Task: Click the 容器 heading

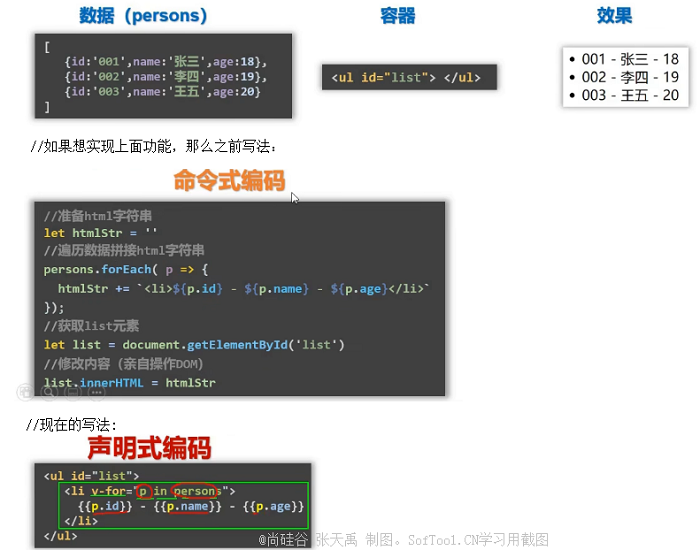Action: point(398,16)
